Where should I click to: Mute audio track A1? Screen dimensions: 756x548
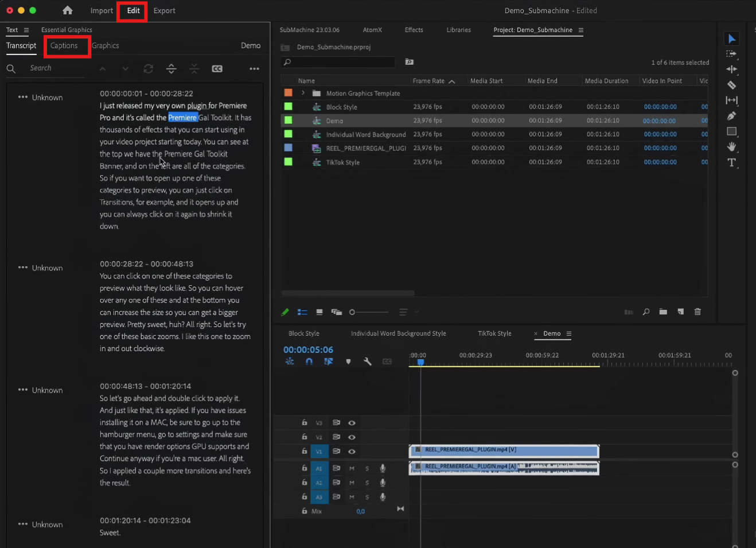[x=352, y=468]
